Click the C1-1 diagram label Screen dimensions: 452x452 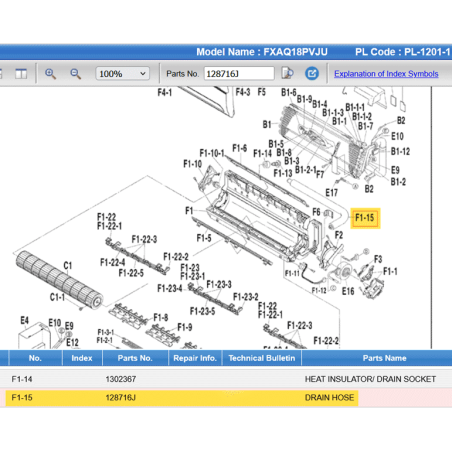tap(57, 297)
